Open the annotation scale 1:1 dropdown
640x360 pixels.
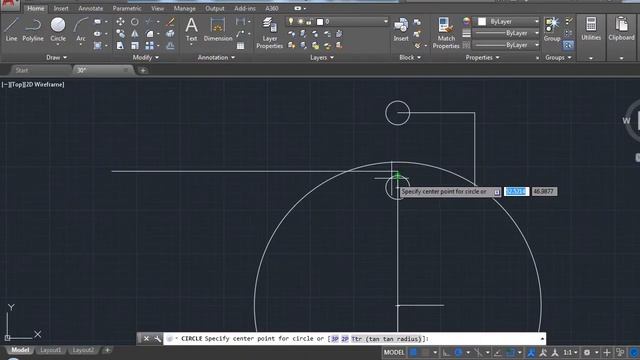(570, 352)
